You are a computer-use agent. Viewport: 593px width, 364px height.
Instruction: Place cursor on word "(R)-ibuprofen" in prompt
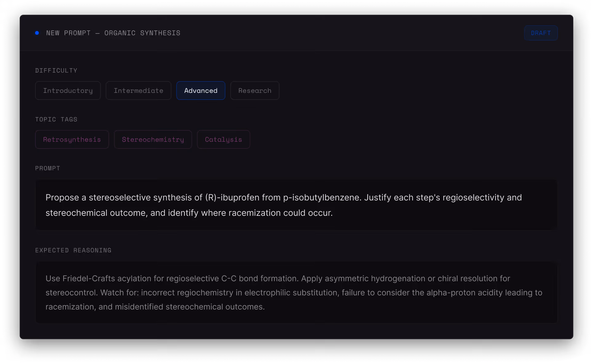pos(232,197)
